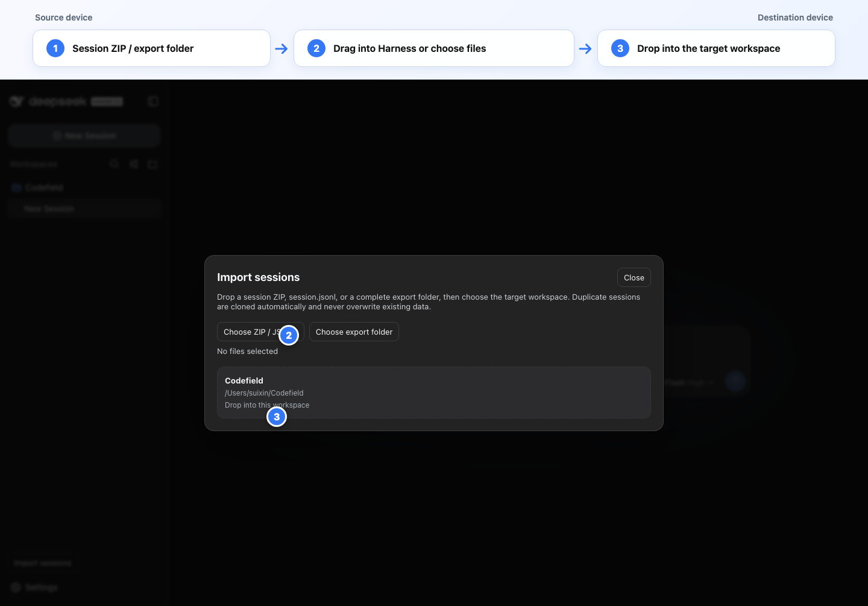Click the 'Drop into this workspace' hint

coord(267,405)
